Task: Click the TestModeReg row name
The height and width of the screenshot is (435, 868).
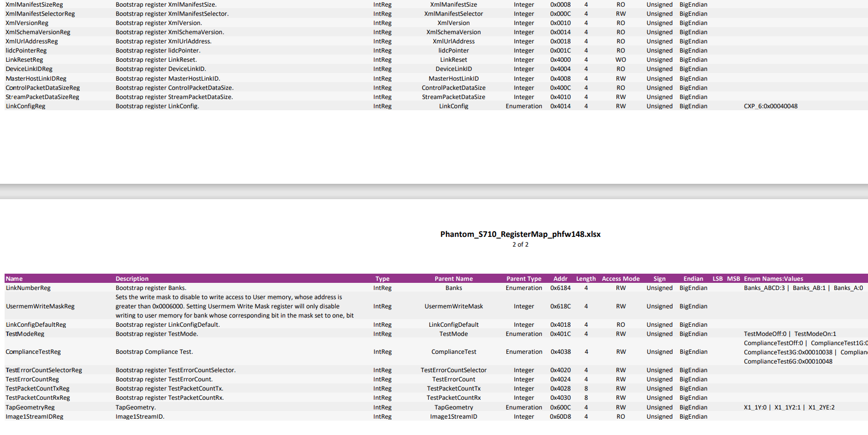Action: 25,334
